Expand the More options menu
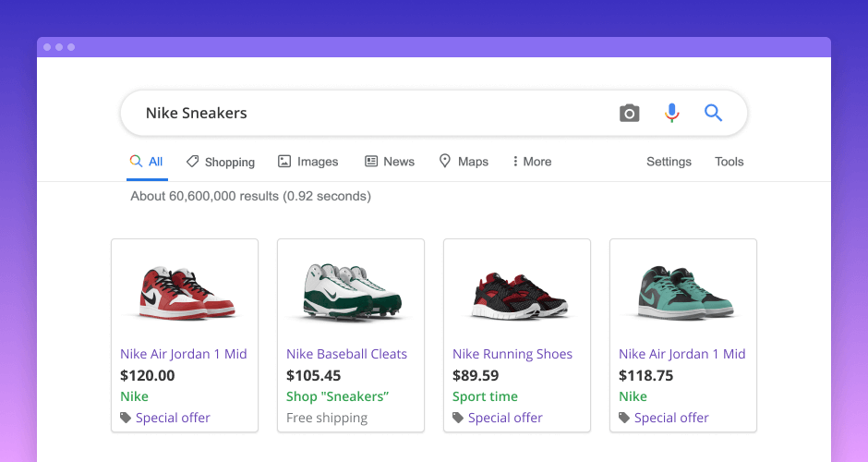This screenshot has height=462, width=868. (532, 162)
